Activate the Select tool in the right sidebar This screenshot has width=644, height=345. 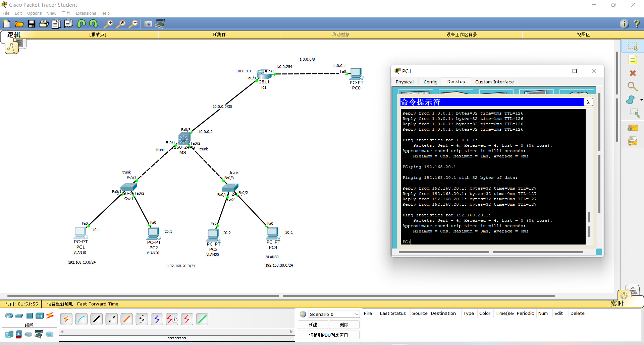click(633, 47)
